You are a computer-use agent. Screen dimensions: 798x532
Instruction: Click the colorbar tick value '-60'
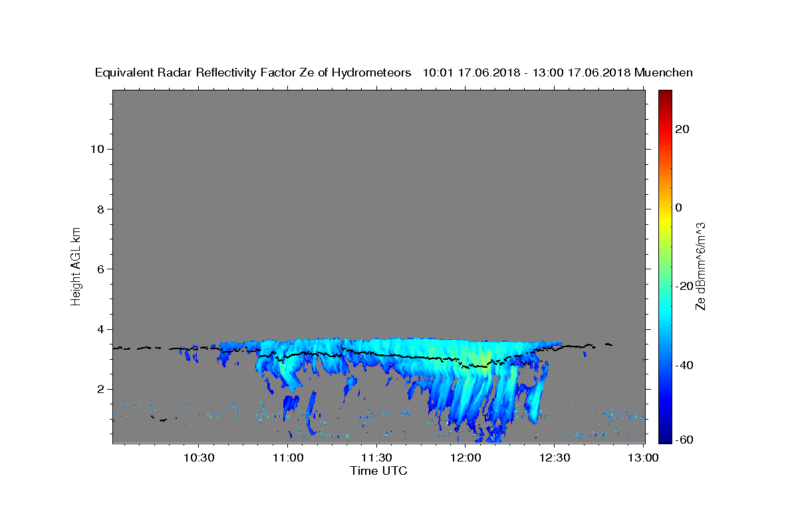684,440
